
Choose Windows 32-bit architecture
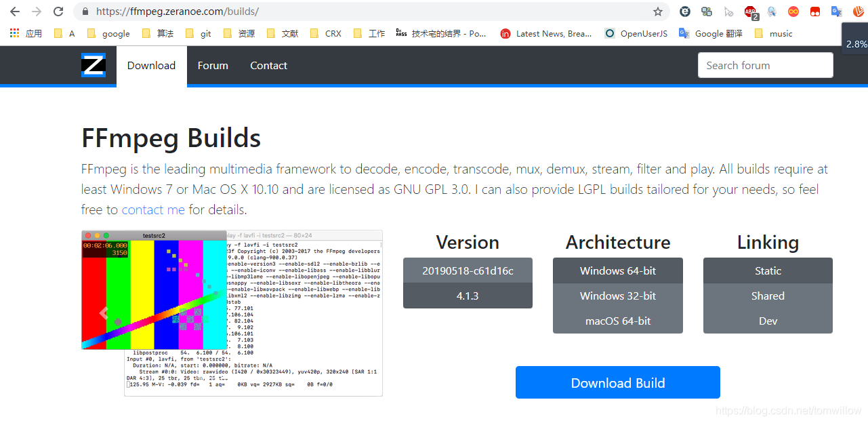click(x=618, y=296)
